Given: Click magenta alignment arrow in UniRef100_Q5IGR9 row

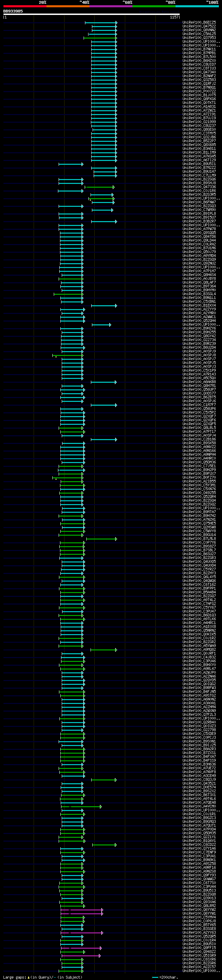Looking at the screenshot, I should 81,956.
